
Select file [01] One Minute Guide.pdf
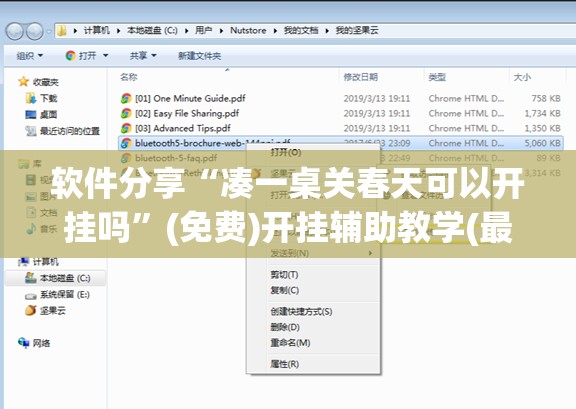tap(190, 98)
